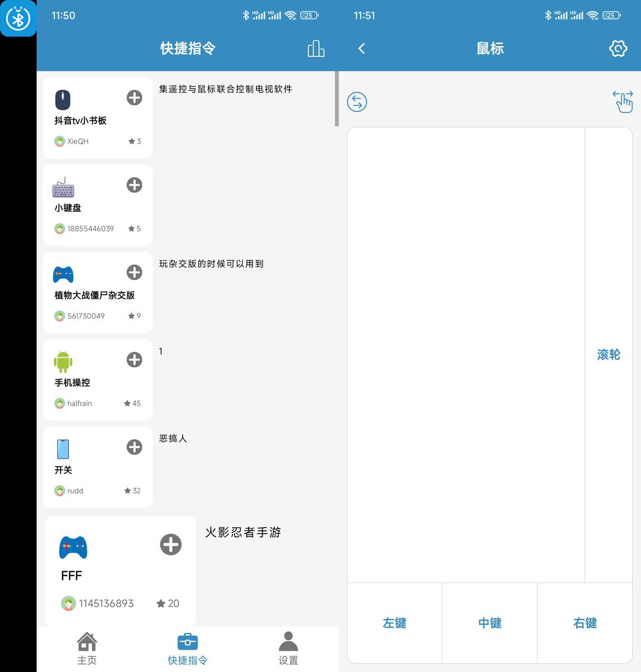Viewport: 641px width, 672px height.
Task: Click the 中键 mouse button
Action: (x=490, y=623)
